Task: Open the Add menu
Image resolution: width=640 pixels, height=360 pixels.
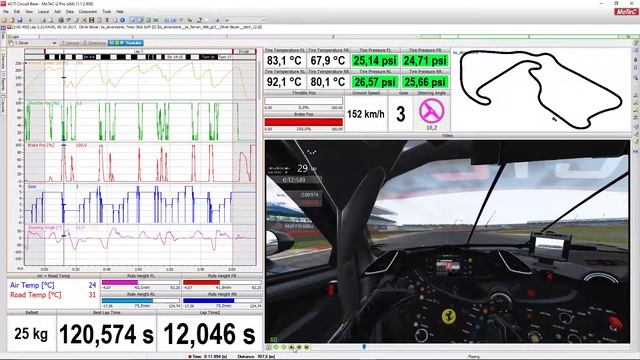Action: (x=58, y=11)
